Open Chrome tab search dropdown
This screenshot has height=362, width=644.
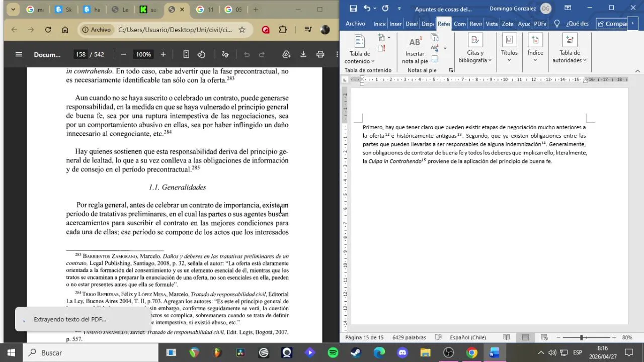coord(13,9)
